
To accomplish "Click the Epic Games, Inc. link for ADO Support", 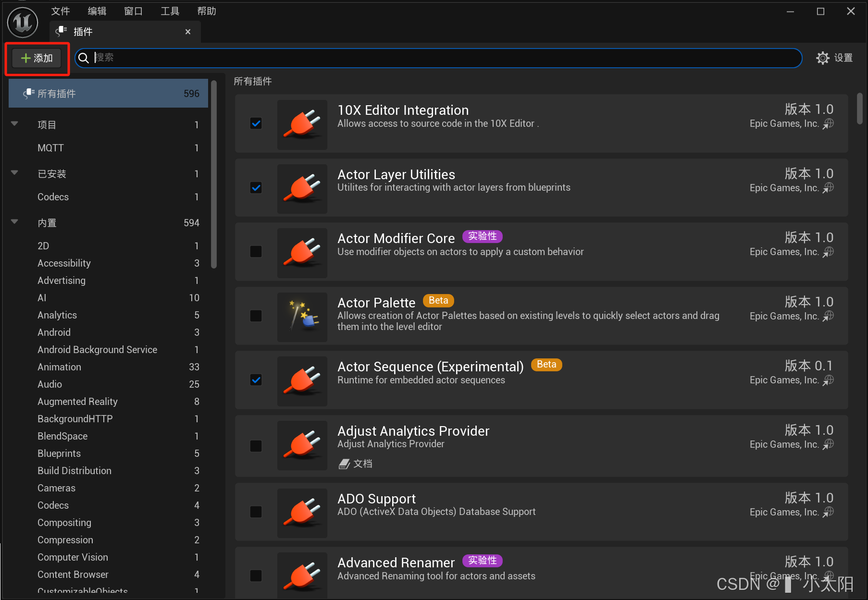I will tap(784, 512).
